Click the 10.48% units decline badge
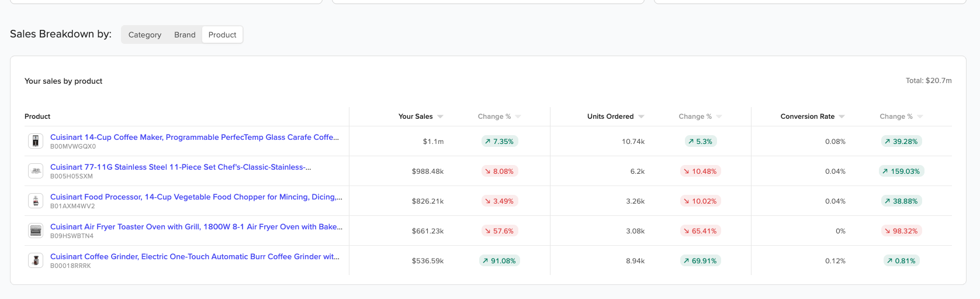980x299 pixels. point(700,171)
